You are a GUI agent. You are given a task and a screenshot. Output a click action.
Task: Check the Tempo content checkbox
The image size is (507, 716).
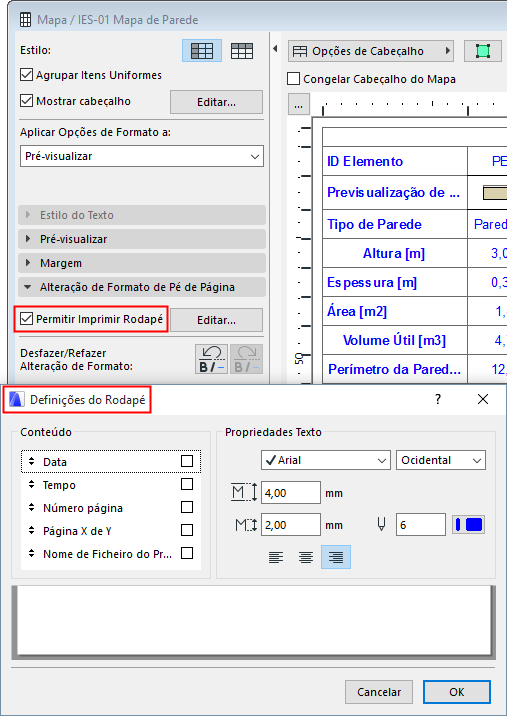(x=187, y=484)
